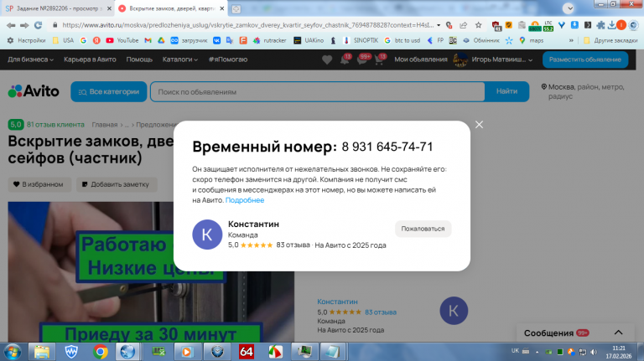Open Chrome from taskbar
This screenshot has height=361, width=644.
pyautogui.click(x=101, y=352)
